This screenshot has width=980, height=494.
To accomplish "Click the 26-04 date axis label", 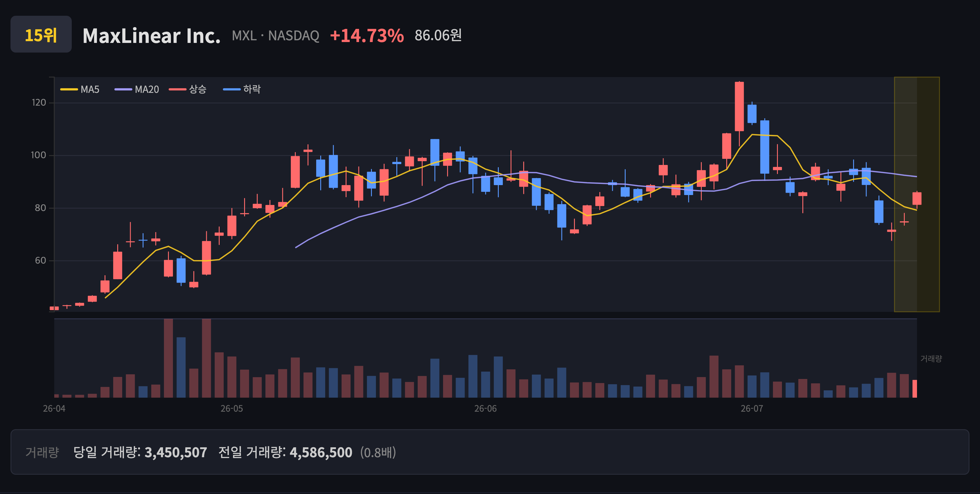I will (x=54, y=409).
